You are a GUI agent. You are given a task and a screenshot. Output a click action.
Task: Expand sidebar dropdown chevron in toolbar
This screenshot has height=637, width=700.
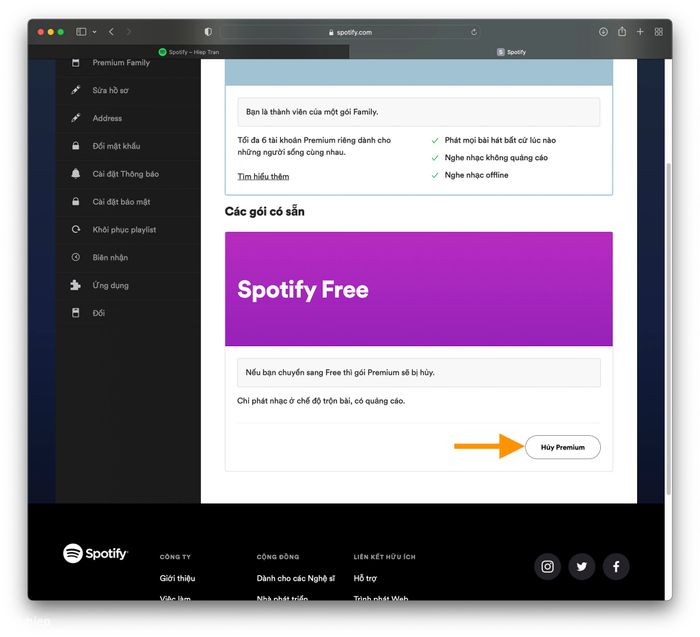click(94, 32)
